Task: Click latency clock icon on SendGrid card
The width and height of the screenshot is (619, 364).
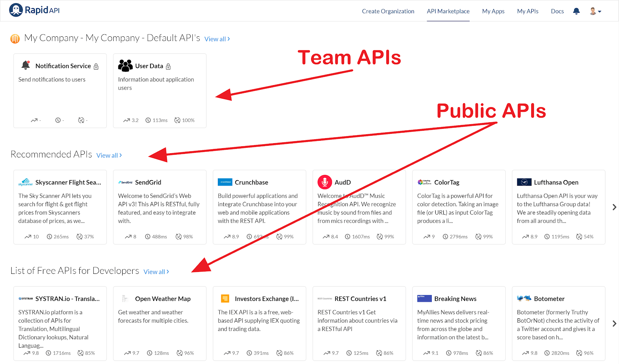Action: 148,237
